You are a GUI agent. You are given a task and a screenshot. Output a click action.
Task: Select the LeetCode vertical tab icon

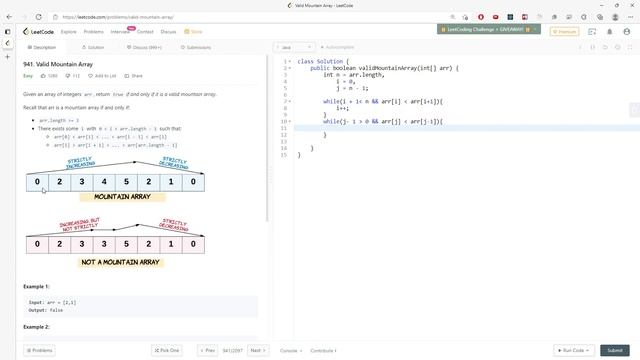pyautogui.click(x=7, y=43)
